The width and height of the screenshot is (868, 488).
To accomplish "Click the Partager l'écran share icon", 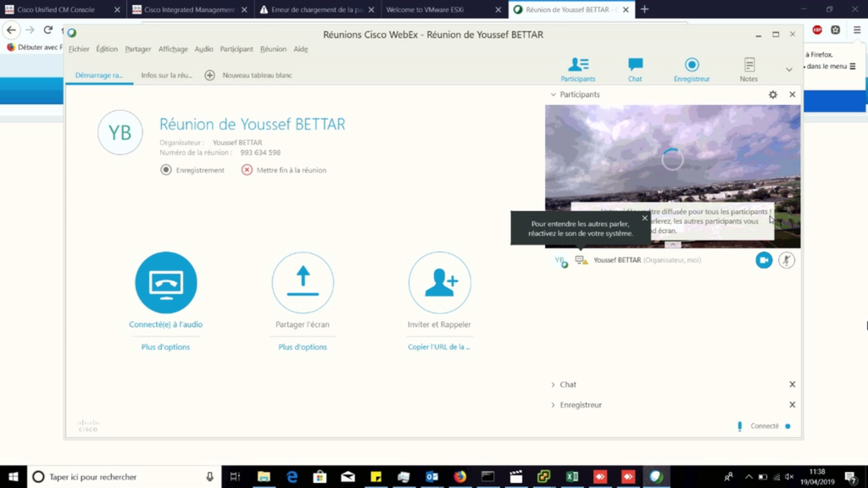I will pyautogui.click(x=302, y=282).
